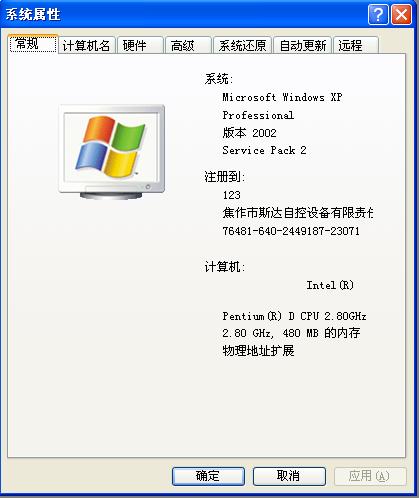Close the 系统属性 dialog window
The height and width of the screenshot is (498, 419).
tap(401, 15)
